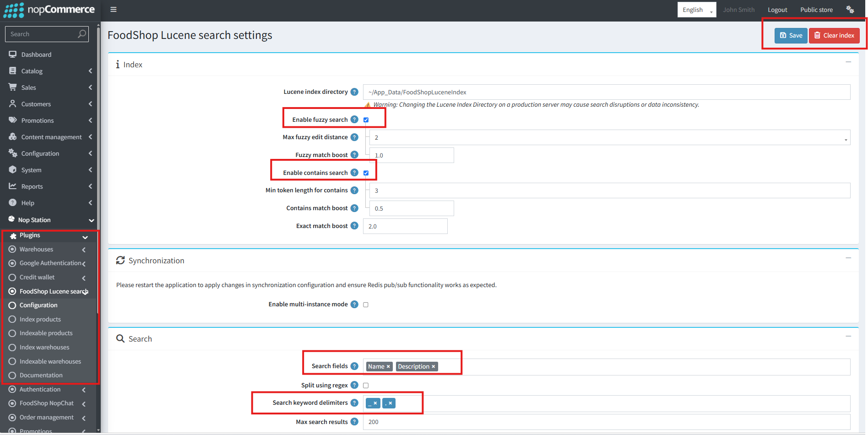Click the sidebar Search box
This screenshot has height=435, width=868.
[x=47, y=34]
